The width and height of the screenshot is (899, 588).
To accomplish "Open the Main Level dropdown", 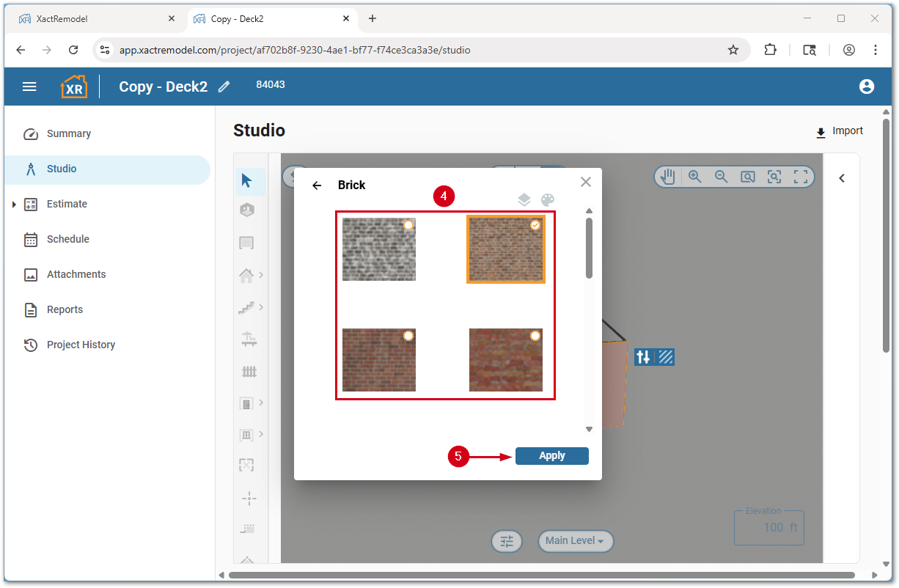I will click(x=576, y=541).
